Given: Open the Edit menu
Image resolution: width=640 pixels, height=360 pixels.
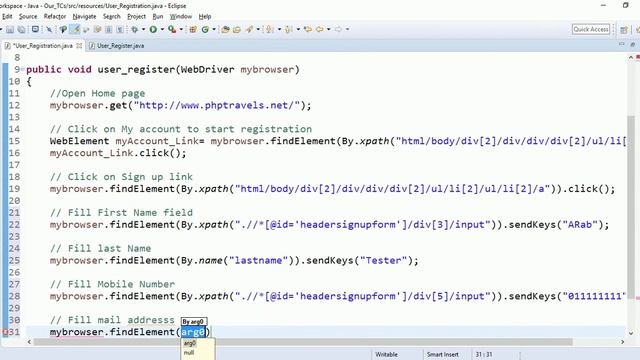Looking at the screenshot, I should point(7,16).
